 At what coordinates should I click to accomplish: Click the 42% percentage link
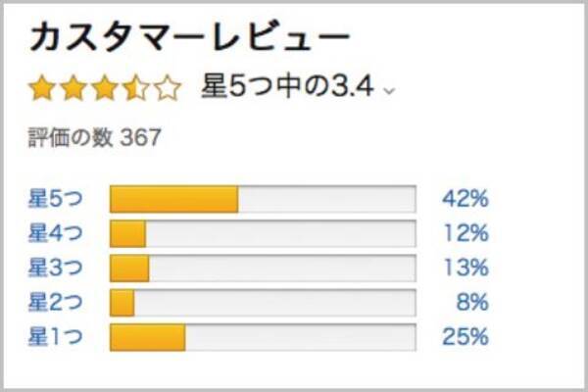click(465, 199)
